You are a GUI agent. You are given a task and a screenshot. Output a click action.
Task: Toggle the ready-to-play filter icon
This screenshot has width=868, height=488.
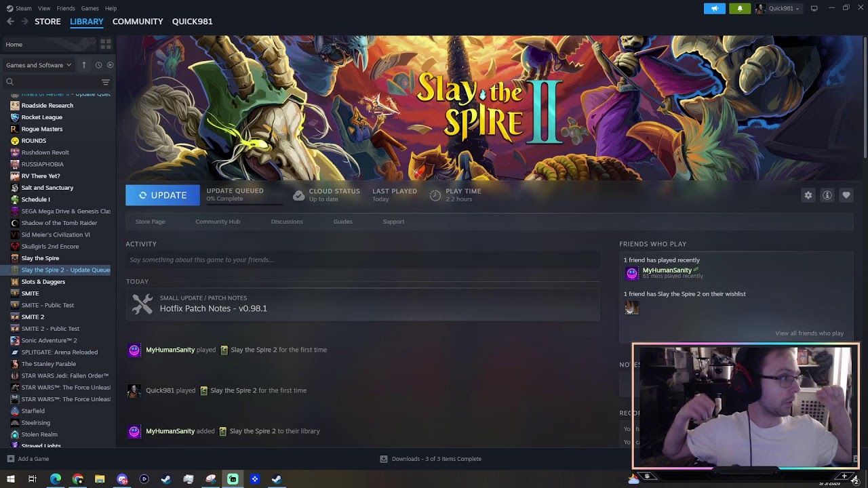coord(110,65)
